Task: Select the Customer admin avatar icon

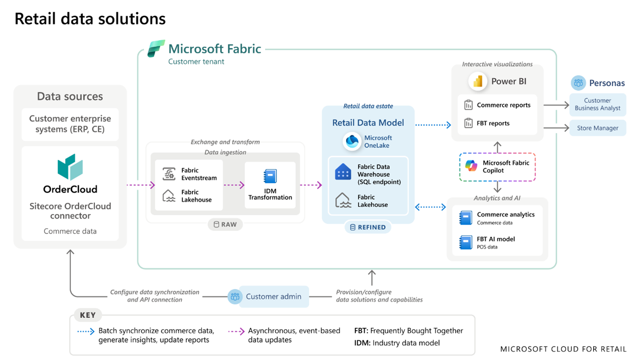Action: click(235, 296)
